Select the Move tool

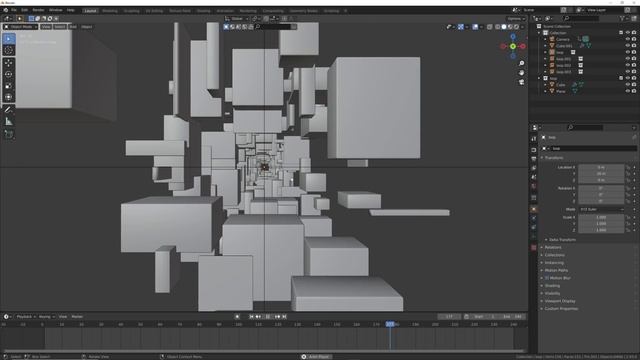click(9, 63)
